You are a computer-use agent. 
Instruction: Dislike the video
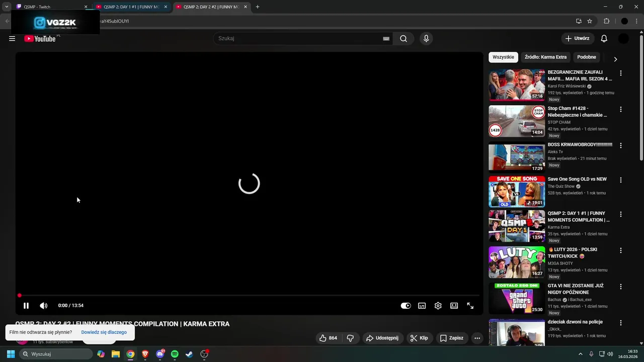coord(351,338)
